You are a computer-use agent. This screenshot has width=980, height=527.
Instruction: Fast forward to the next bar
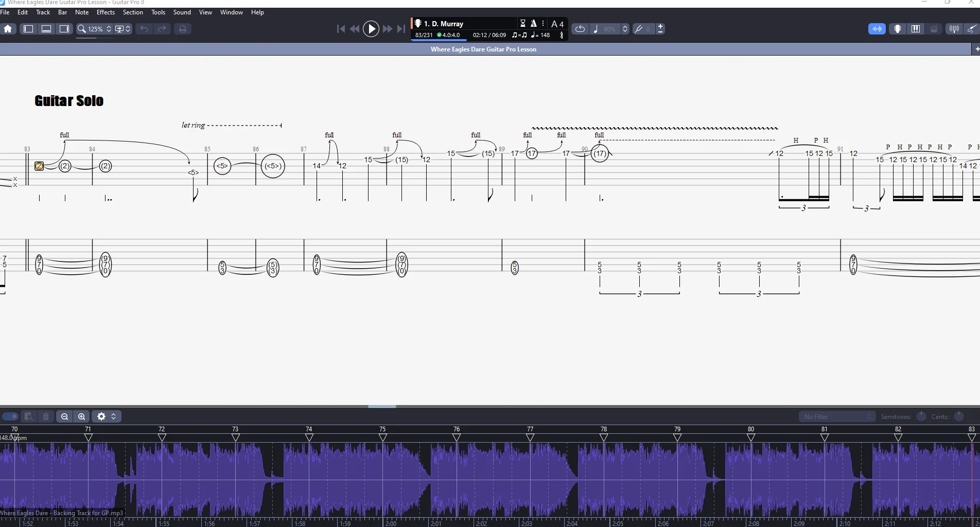388,29
